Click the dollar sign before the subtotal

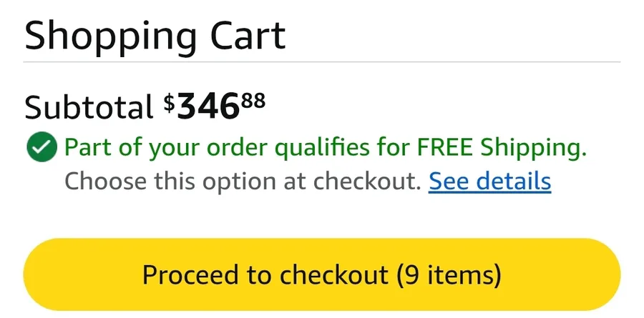coord(169,103)
